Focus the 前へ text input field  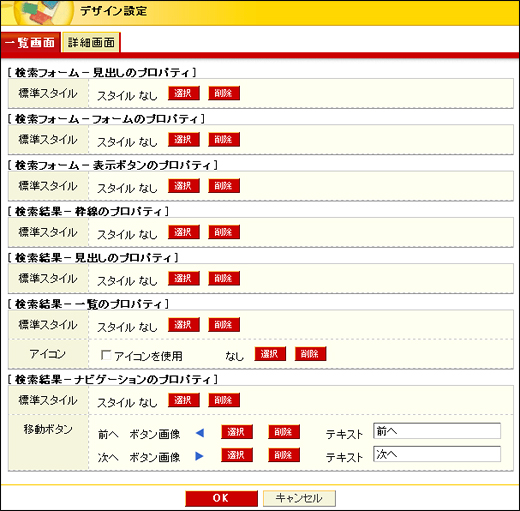pyautogui.click(x=437, y=431)
